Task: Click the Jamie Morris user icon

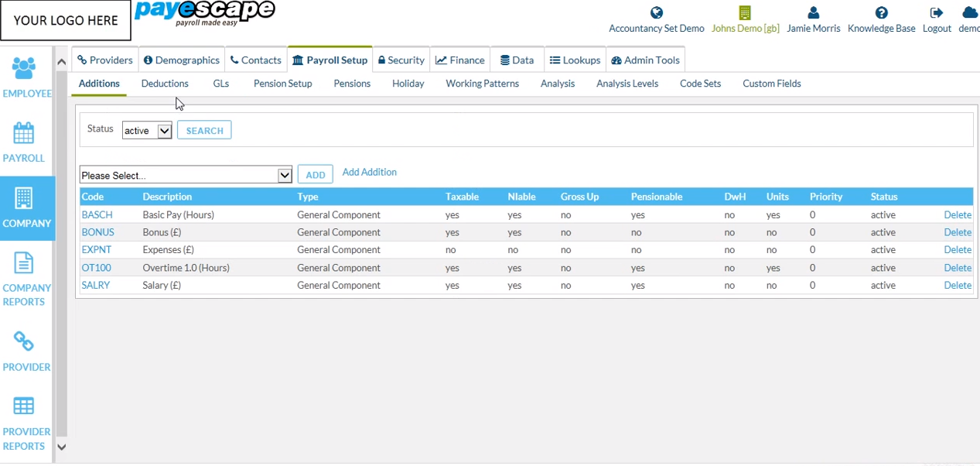Action: point(813,12)
